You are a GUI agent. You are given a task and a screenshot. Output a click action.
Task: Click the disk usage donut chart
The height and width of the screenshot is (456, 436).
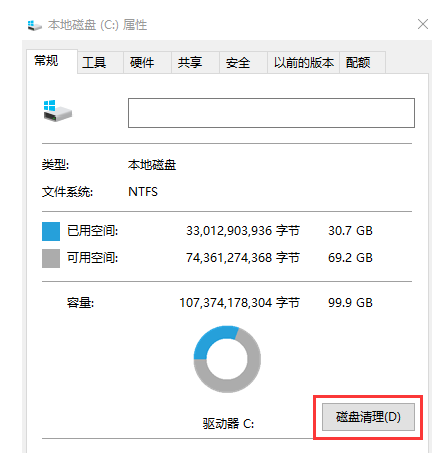(x=227, y=359)
